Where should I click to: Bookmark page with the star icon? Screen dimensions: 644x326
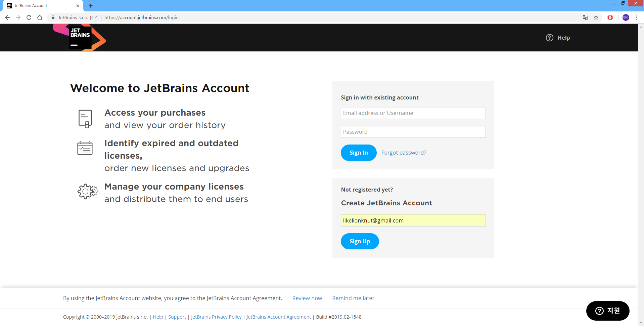click(x=596, y=17)
